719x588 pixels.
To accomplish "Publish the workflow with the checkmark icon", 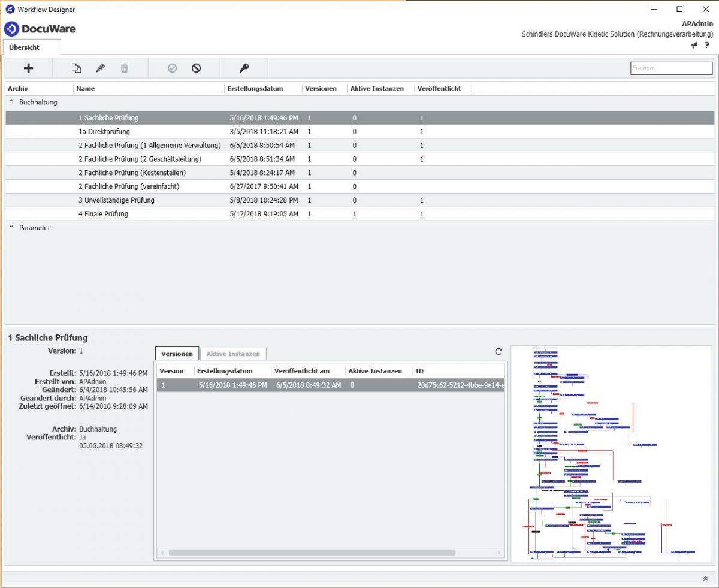I will [172, 68].
